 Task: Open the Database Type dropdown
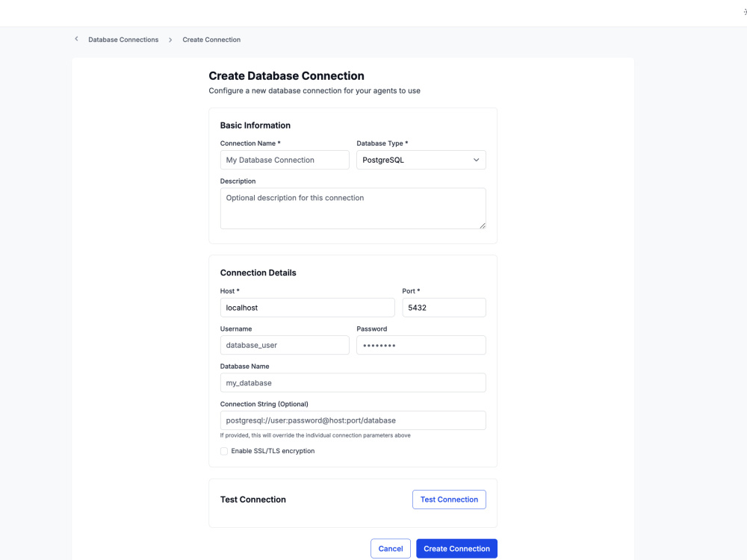[421, 160]
